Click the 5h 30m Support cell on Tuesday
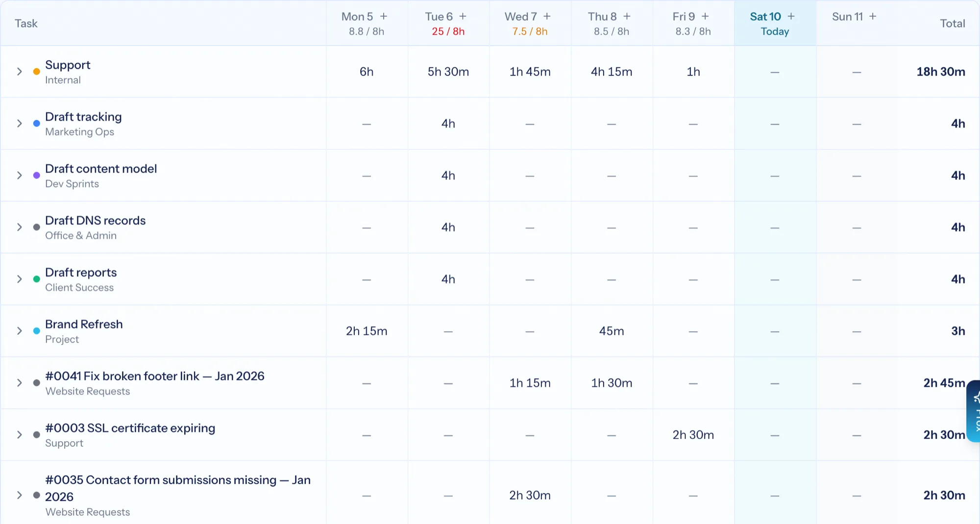Screen dimensions: 980x524 point(448,72)
